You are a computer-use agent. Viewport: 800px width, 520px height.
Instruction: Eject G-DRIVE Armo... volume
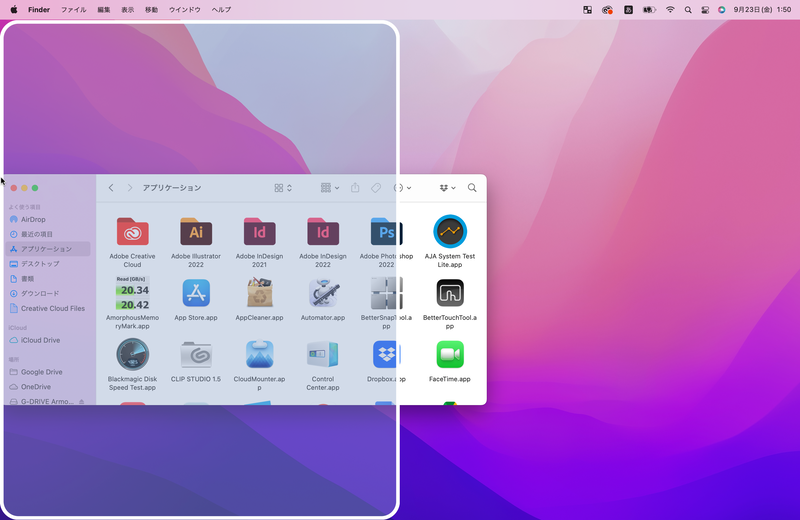coord(82,402)
